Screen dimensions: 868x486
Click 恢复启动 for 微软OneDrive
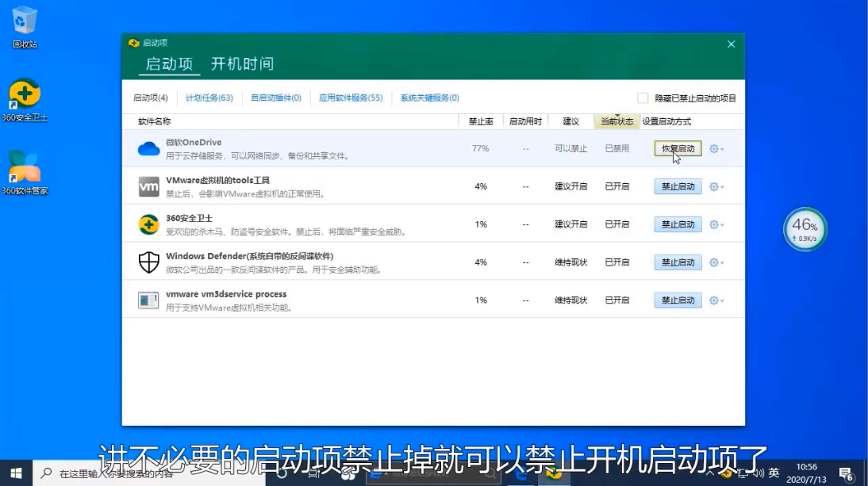678,149
